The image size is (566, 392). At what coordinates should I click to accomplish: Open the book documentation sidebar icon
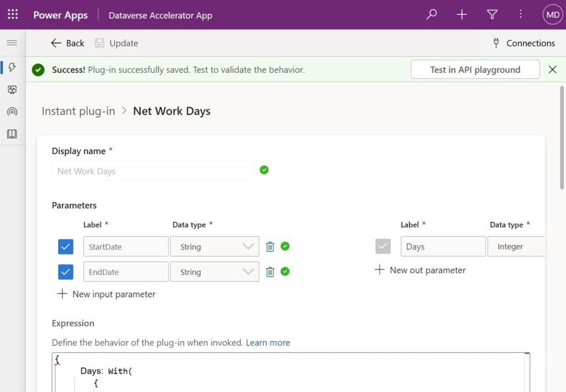pos(12,134)
